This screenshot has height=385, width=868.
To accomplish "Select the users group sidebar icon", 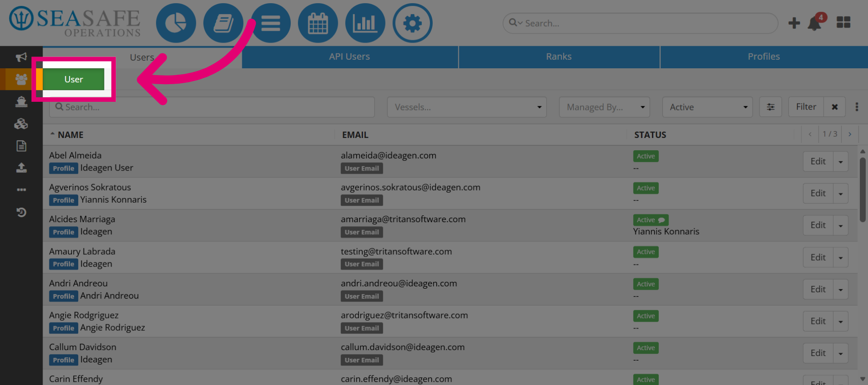I will click(x=21, y=80).
